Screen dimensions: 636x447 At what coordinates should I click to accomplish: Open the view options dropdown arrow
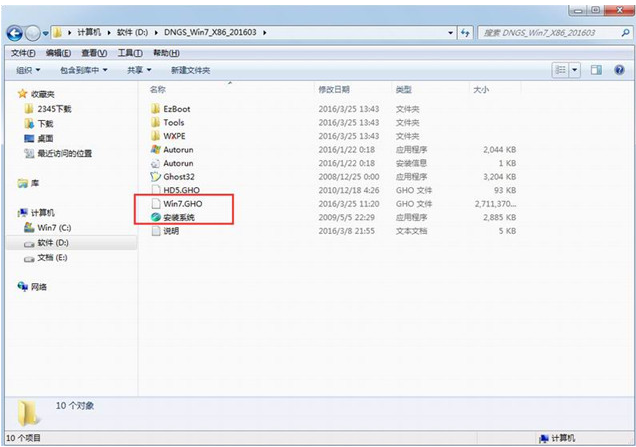pos(575,70)
